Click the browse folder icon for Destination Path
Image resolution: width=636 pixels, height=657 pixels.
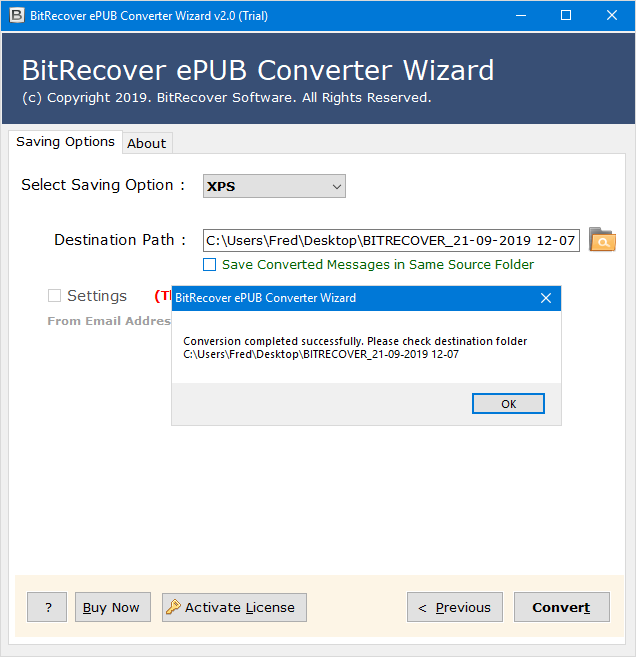[x=602, y=240]
